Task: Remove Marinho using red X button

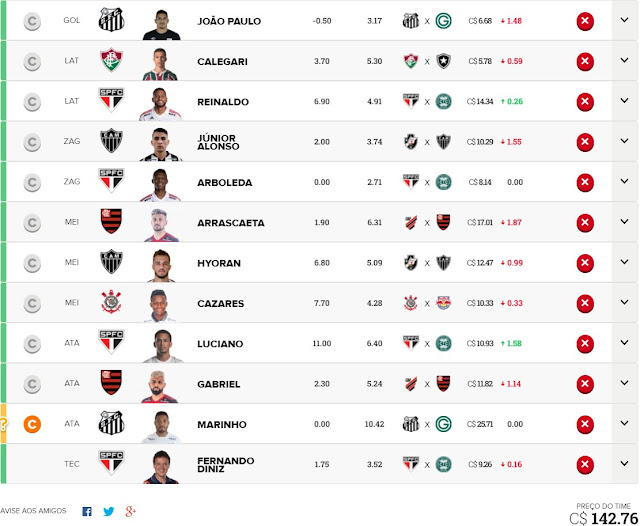Action: click(585, 424)
